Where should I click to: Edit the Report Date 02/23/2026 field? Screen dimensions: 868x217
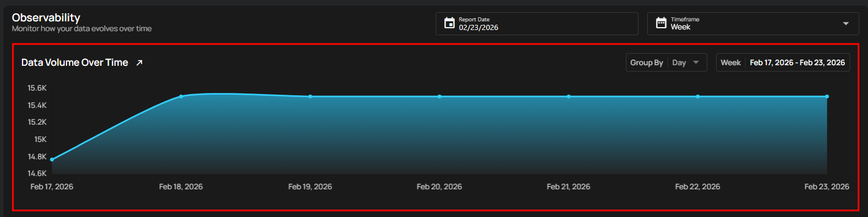pos(537,24)
